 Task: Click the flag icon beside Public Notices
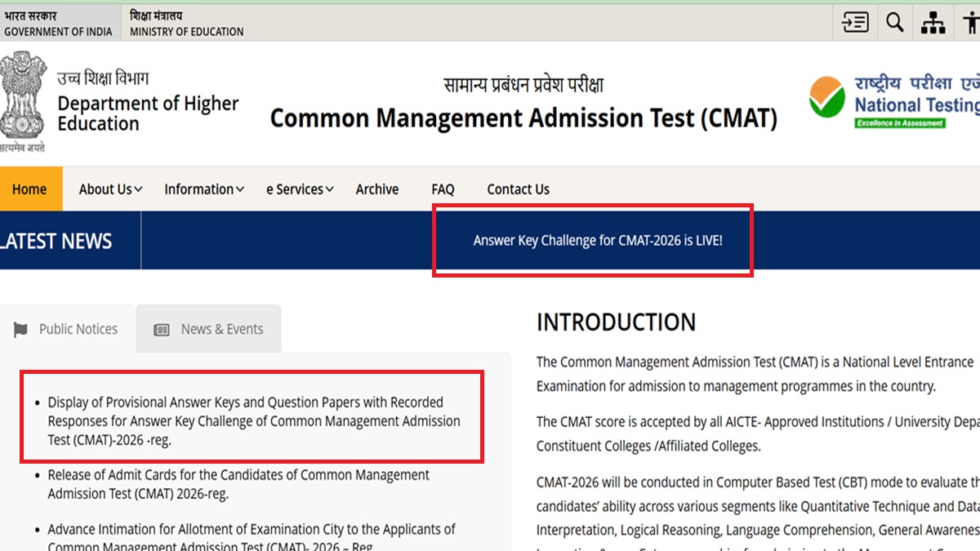click(20, 330)
